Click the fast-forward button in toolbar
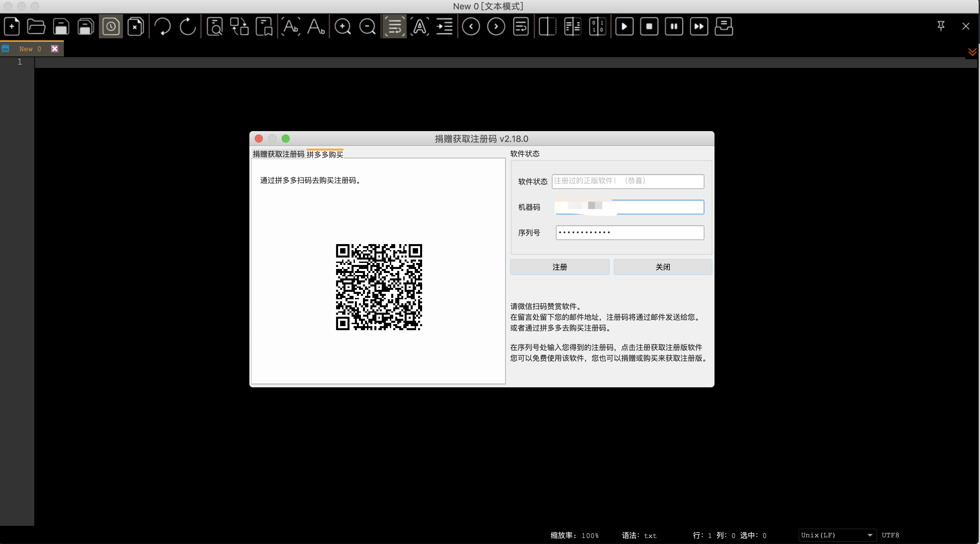The width and height of the screenshot is (980, 544). [699, 27]
